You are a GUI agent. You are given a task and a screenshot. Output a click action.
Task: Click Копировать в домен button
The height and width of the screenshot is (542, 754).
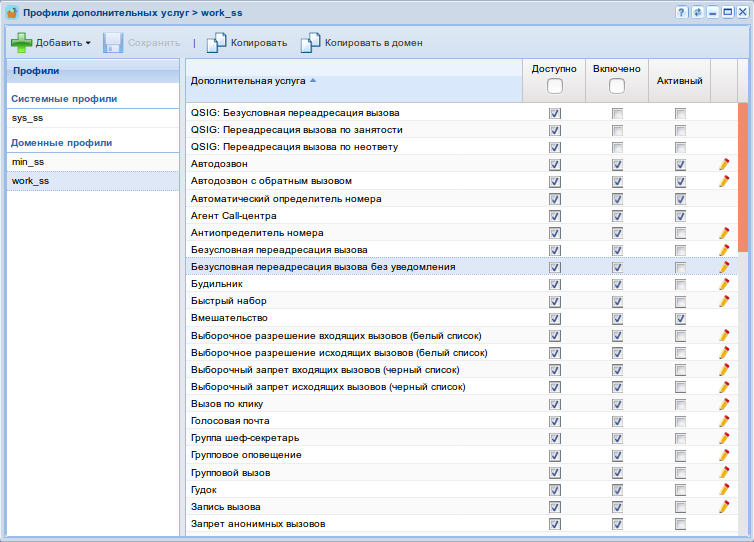click(362, 43)
